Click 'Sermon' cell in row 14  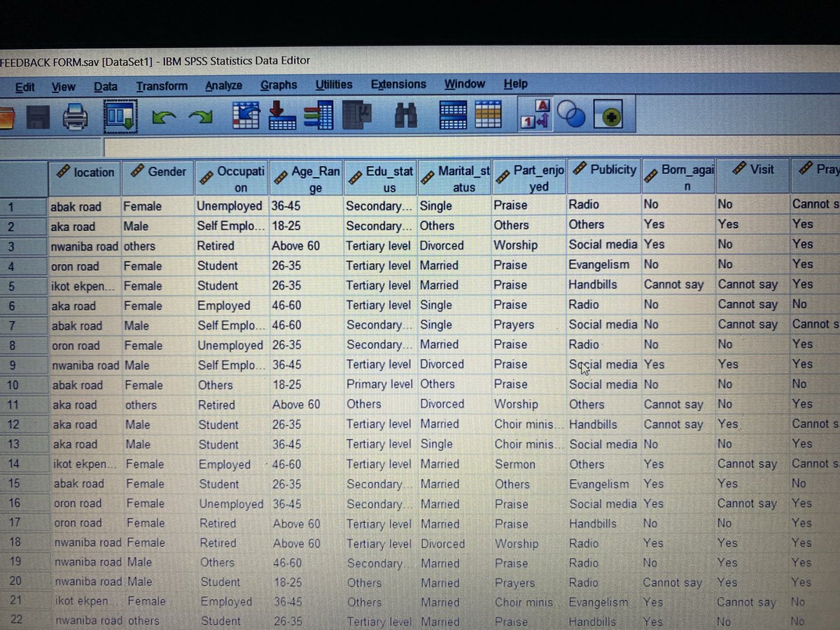530,464
